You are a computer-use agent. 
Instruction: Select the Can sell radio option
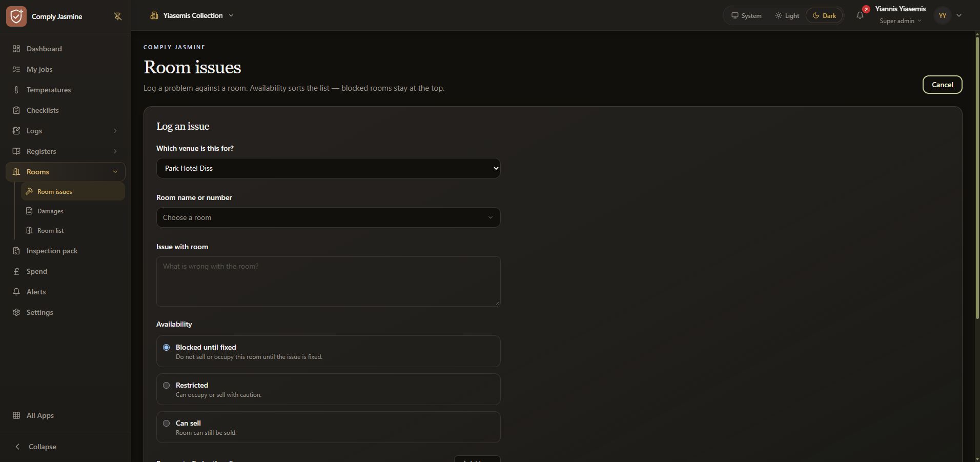[x=166, y=423]
